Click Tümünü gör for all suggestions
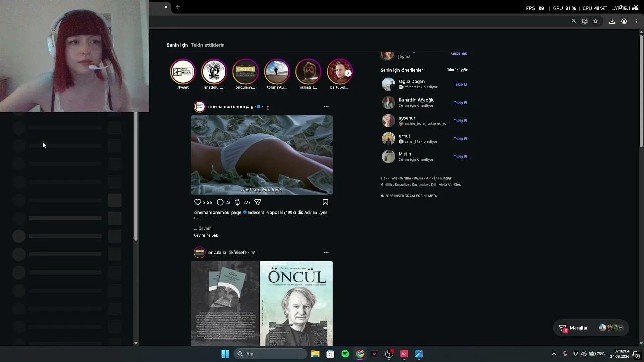644x362 pixels. click(x=457, y=70)
